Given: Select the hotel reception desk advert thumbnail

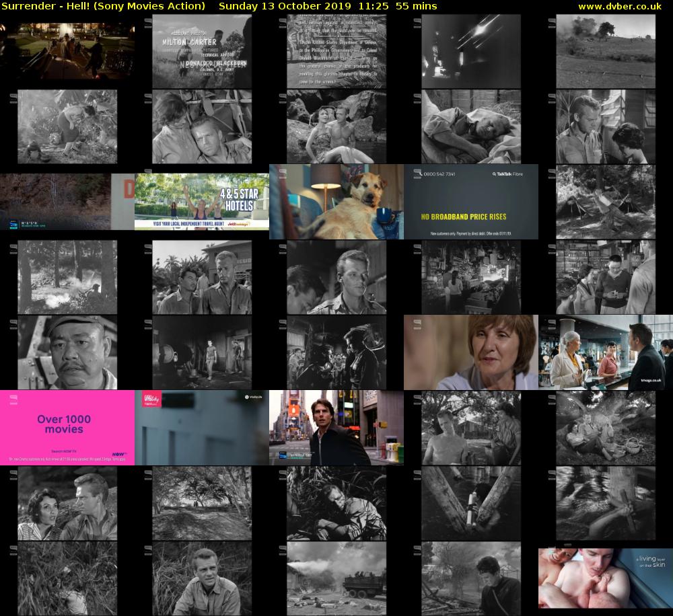Looking at the screenshot, I should coord(606,352).
